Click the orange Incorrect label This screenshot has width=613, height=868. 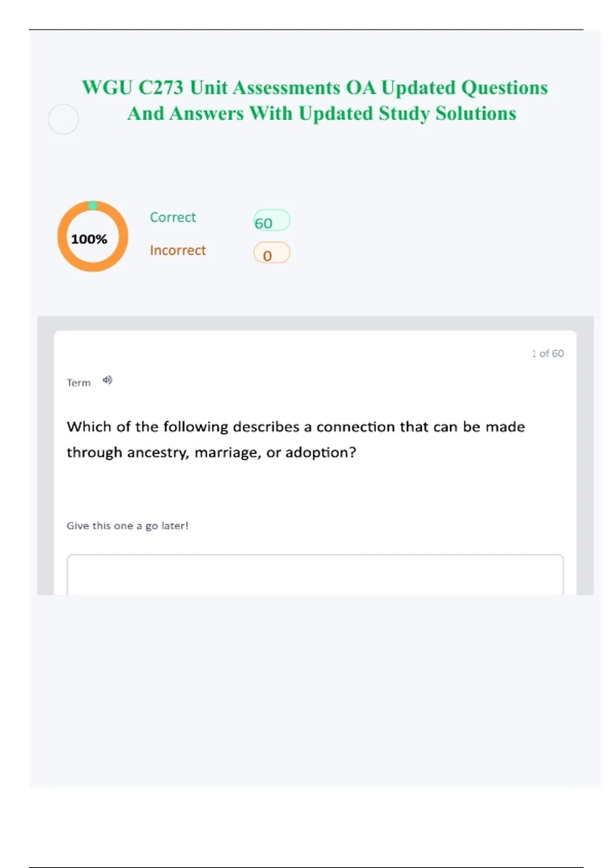178,250
